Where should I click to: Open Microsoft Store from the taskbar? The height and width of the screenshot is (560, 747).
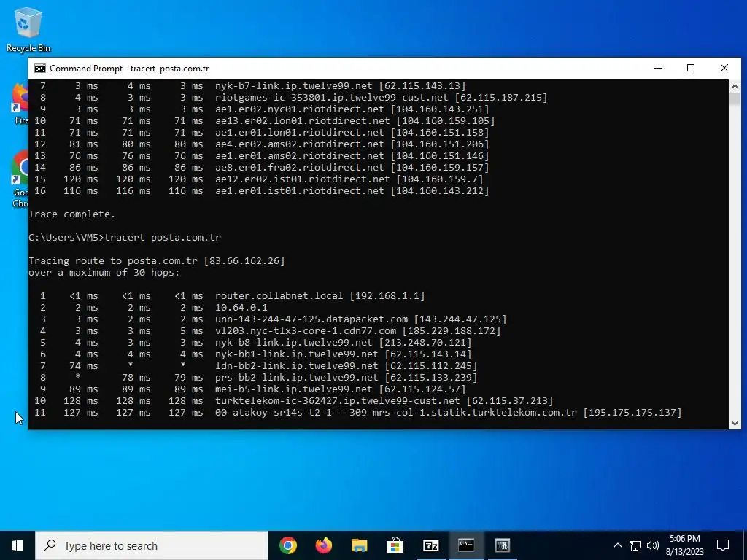[x=395, y=545]
